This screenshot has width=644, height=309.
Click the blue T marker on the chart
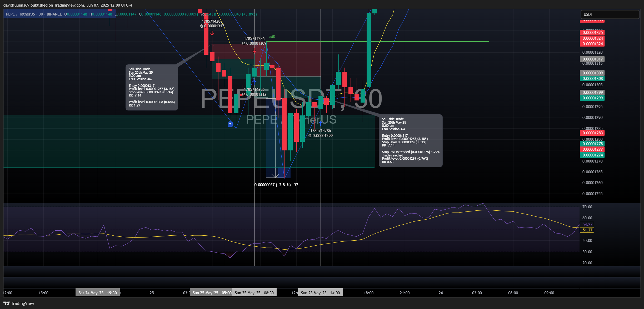point(230,124)
